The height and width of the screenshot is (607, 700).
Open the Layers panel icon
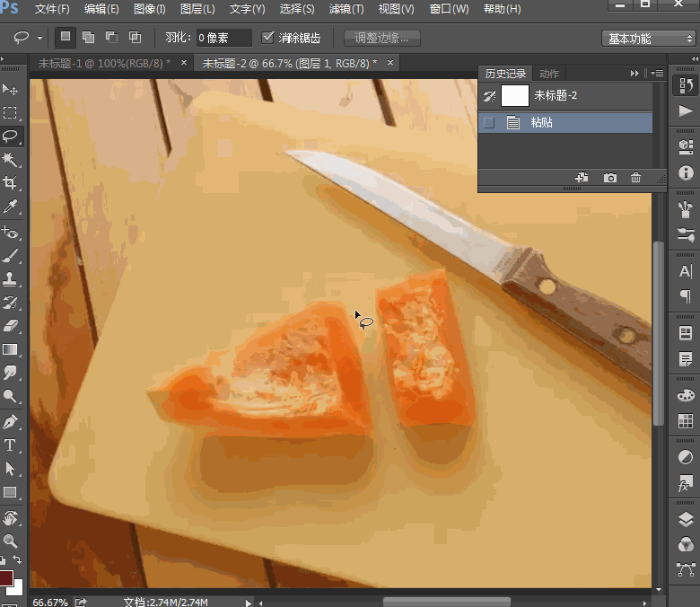[686, 520]
